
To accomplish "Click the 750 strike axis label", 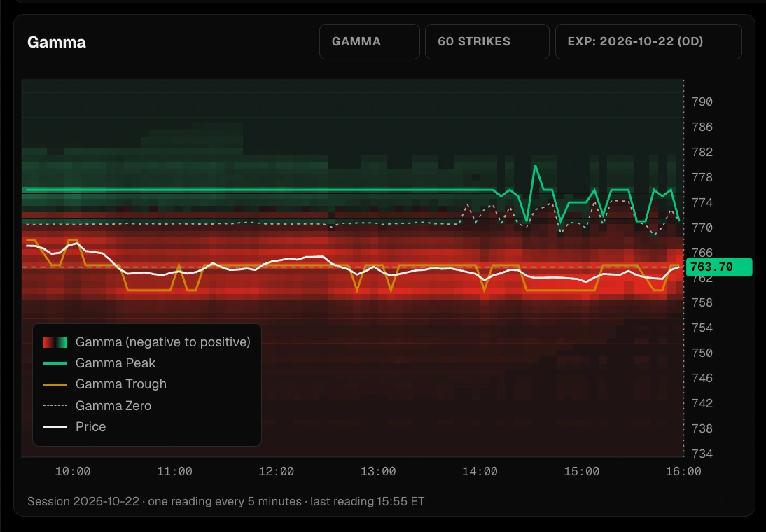I will pos(702,353).
